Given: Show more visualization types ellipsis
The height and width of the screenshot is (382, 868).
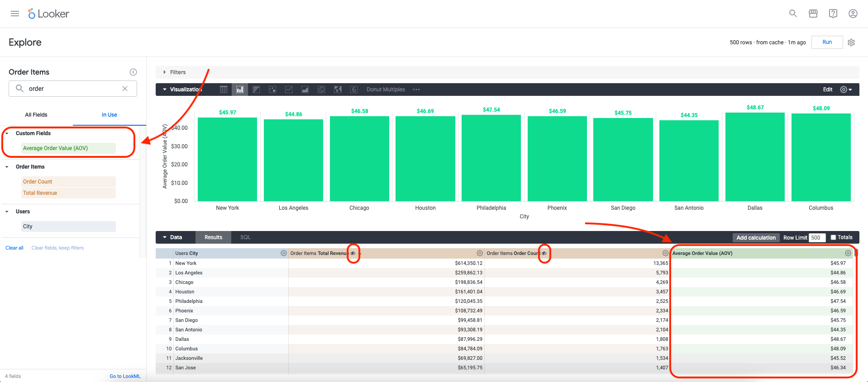Looking at the screenshot, I should [x=416, y=90].
